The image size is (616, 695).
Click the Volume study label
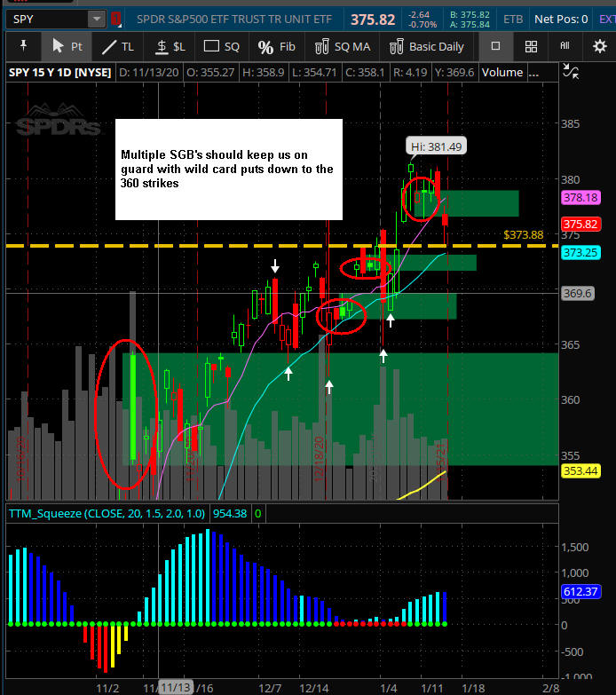[502, 72]
